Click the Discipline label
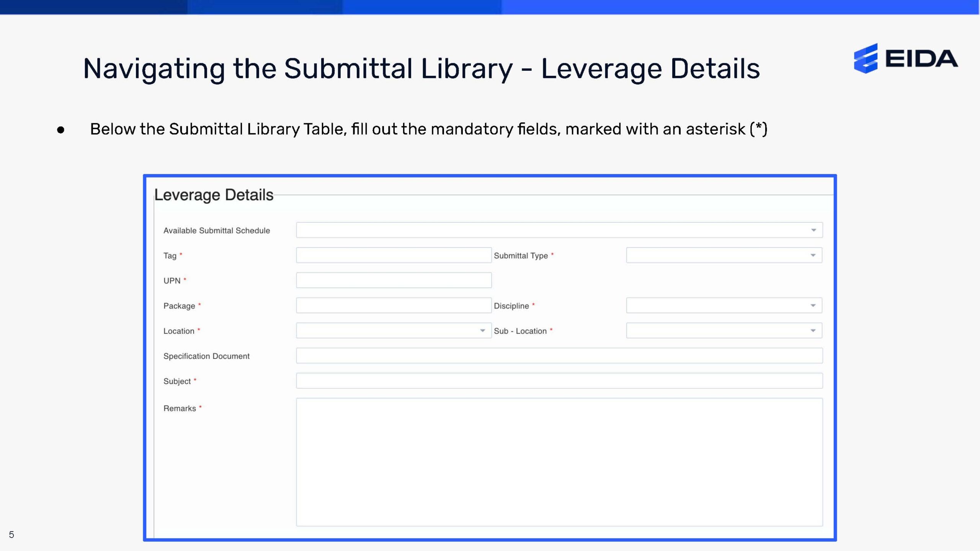Viewport: 980px width, 551px height. pyautogui.click(x=511, y=306)
